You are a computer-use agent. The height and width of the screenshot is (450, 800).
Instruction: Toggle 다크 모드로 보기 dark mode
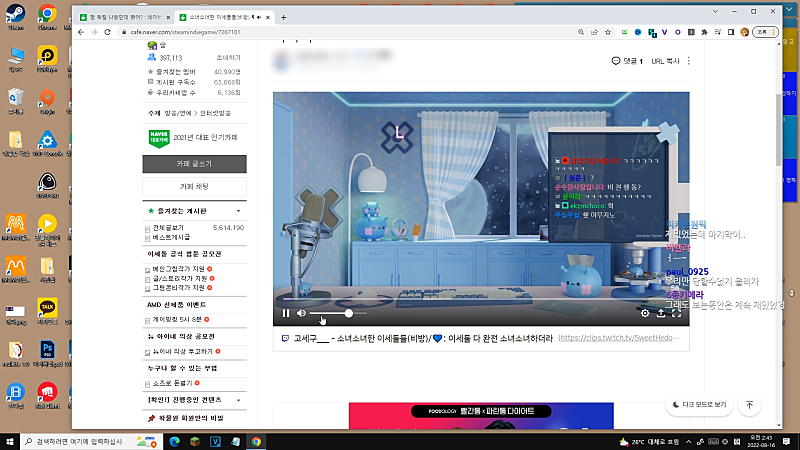click(x=699, y=405)
